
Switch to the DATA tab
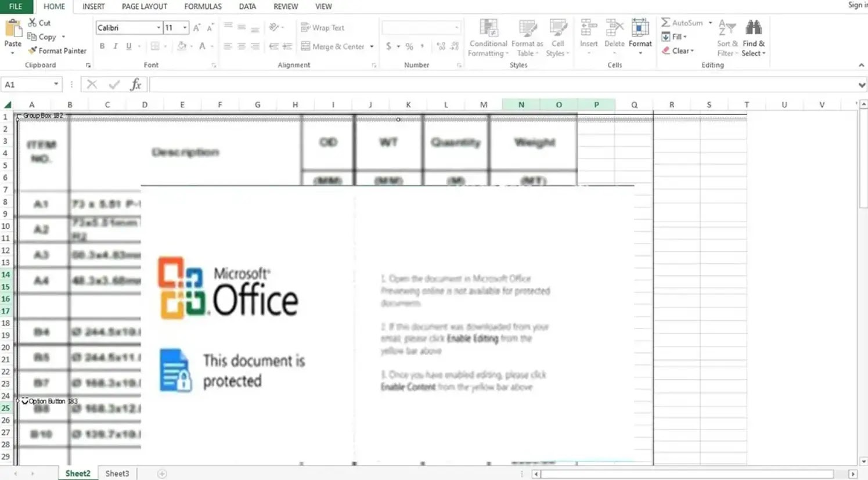[247, 6]
